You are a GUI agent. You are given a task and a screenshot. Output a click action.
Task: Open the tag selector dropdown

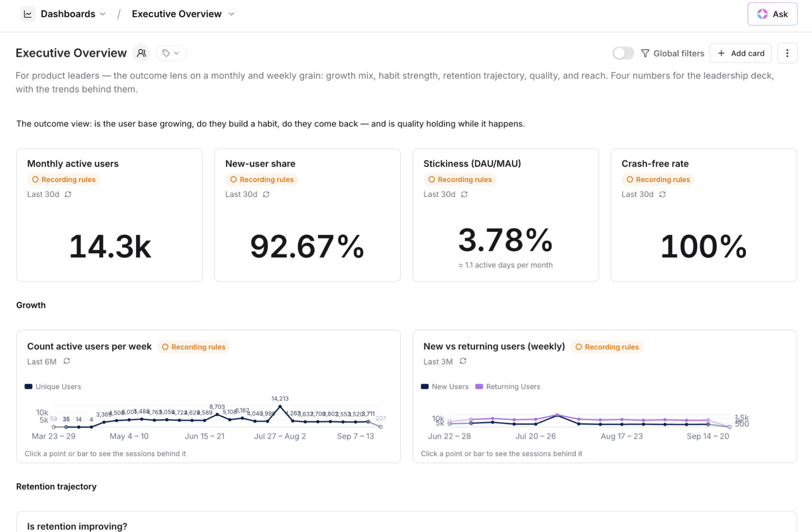pos(171,53)
